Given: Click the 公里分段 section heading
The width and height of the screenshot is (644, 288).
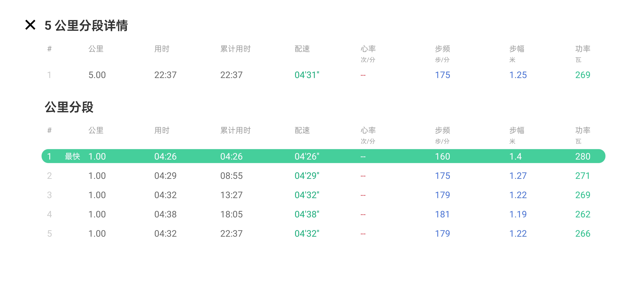Looking at the screenshot, I should (x=69, y=107).
